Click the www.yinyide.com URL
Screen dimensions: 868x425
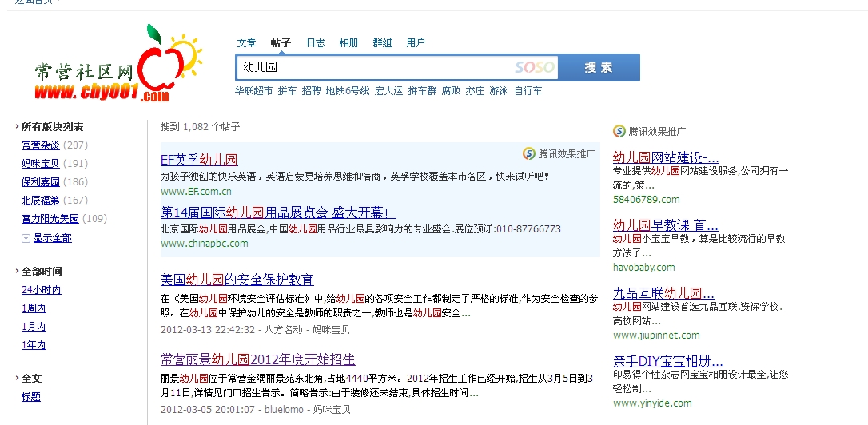coord(652,403)
